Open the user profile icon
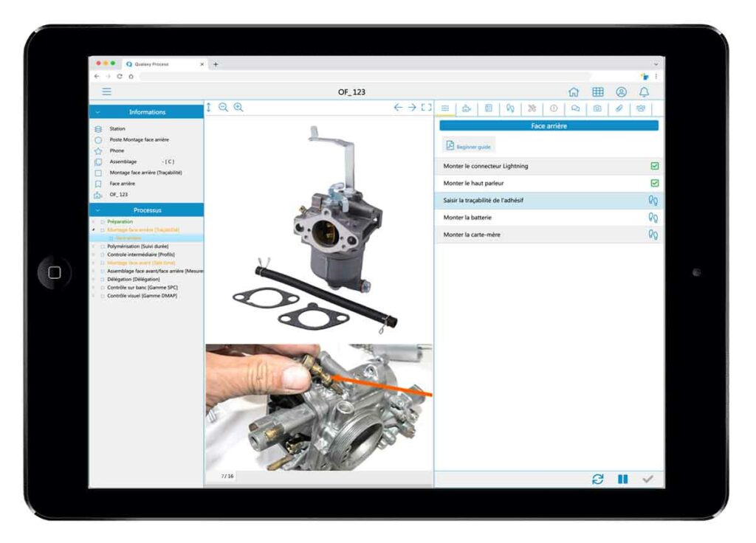 coord(621,92)
